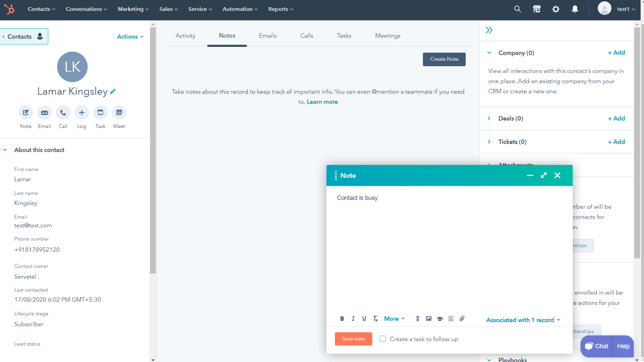Open the More formatting dropdown
Viewport: 644px width, 362px height.
tap(394, 319)
